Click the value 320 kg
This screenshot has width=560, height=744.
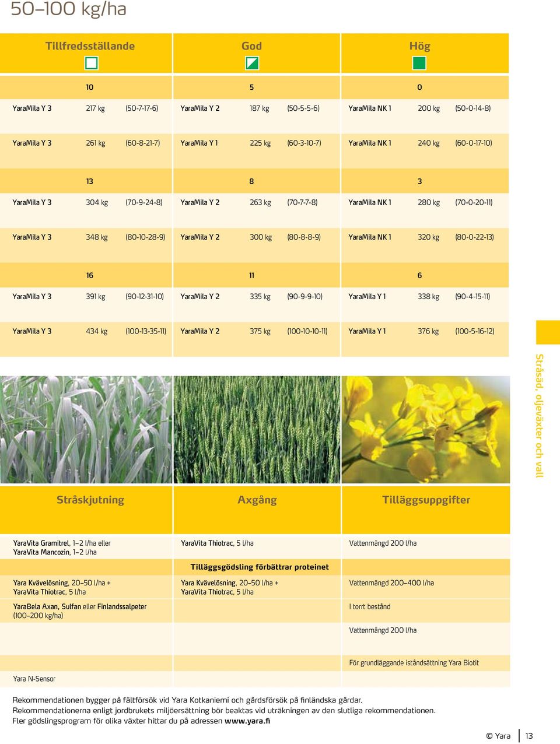tap(429, 237)
